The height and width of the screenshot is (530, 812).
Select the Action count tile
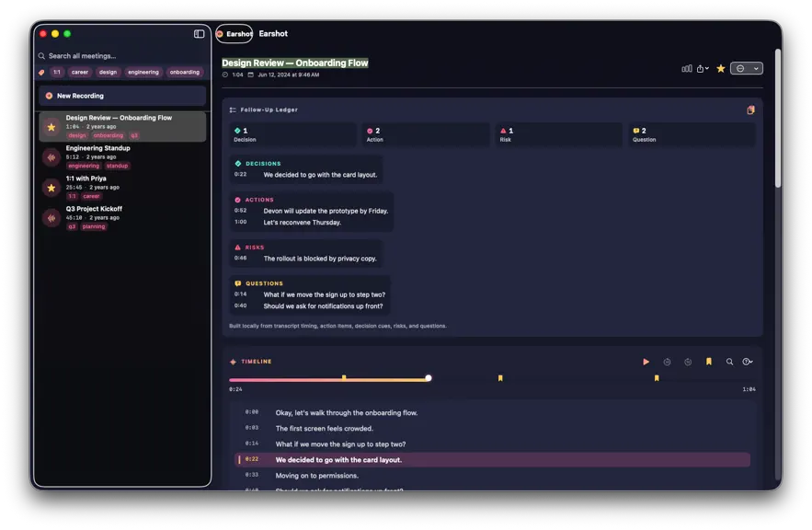click(426, 134)
